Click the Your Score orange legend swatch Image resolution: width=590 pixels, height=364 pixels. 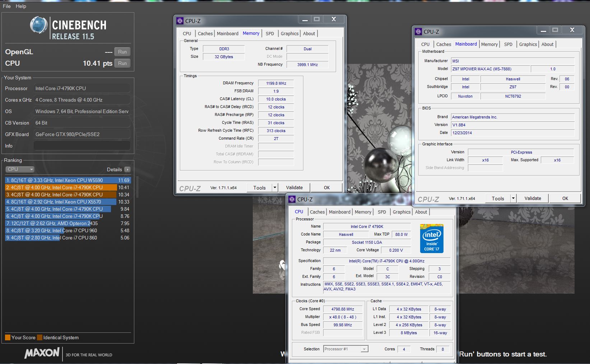pyautogui.click(x=8, y=337)
